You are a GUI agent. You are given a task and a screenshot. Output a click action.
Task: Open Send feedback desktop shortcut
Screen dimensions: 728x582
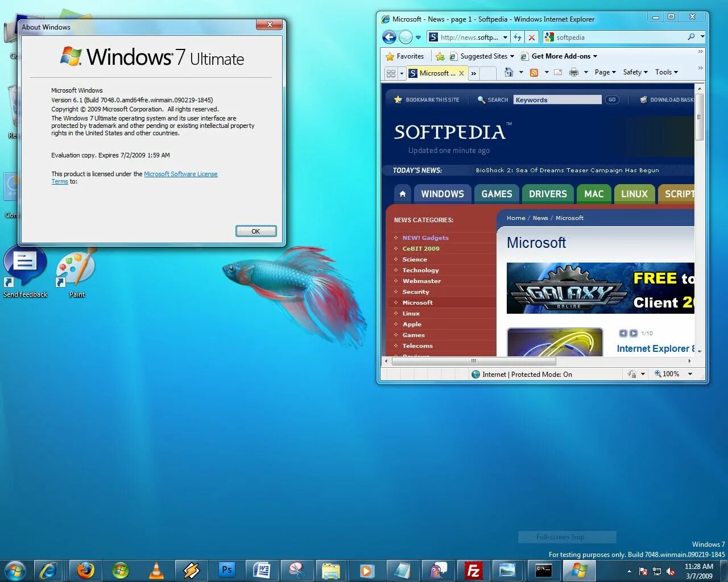25,273
